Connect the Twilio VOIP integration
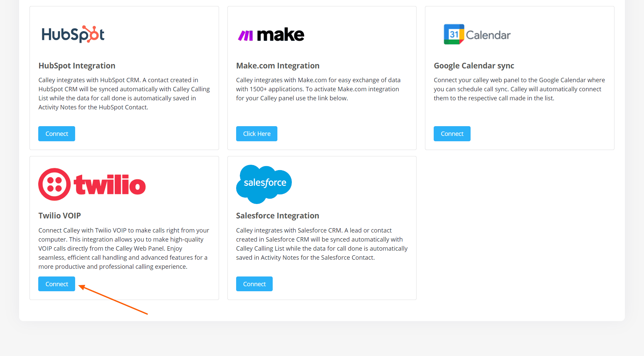This screenshot has width=644, height=356. coord(56,284)
